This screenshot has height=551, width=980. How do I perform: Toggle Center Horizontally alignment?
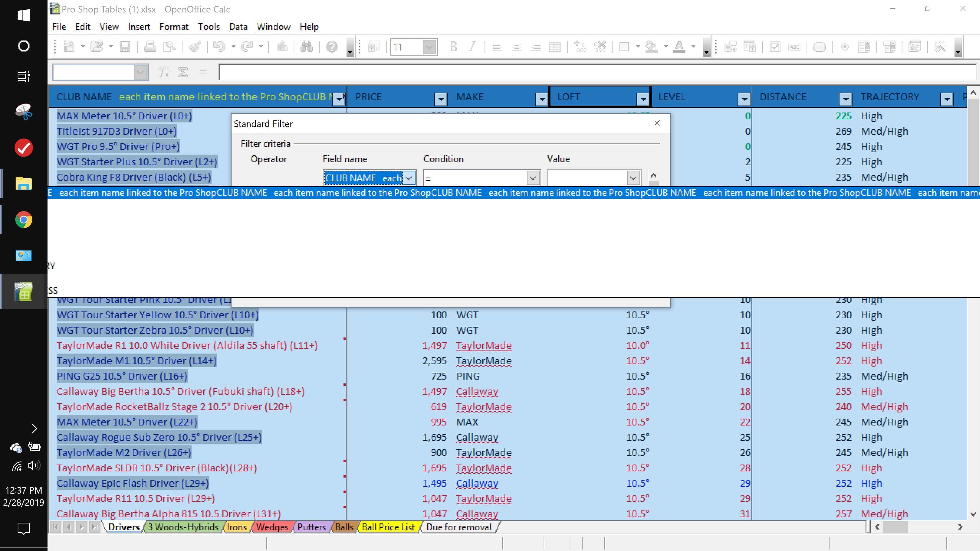coord(517,47)
